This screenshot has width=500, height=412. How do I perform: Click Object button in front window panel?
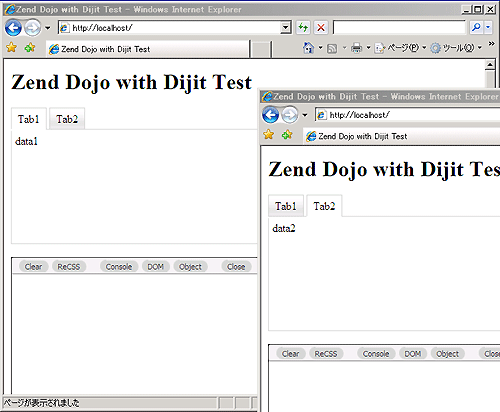tap(448, 354)
